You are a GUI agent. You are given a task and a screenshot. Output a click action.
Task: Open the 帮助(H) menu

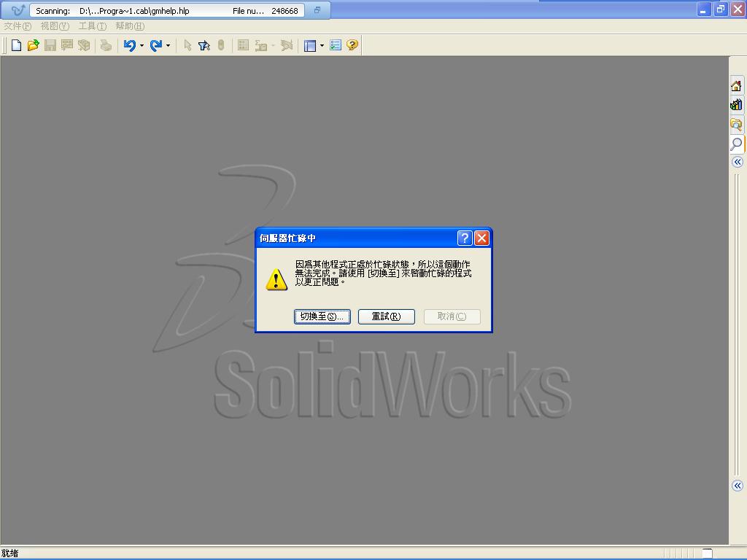(x=128, y=26)
